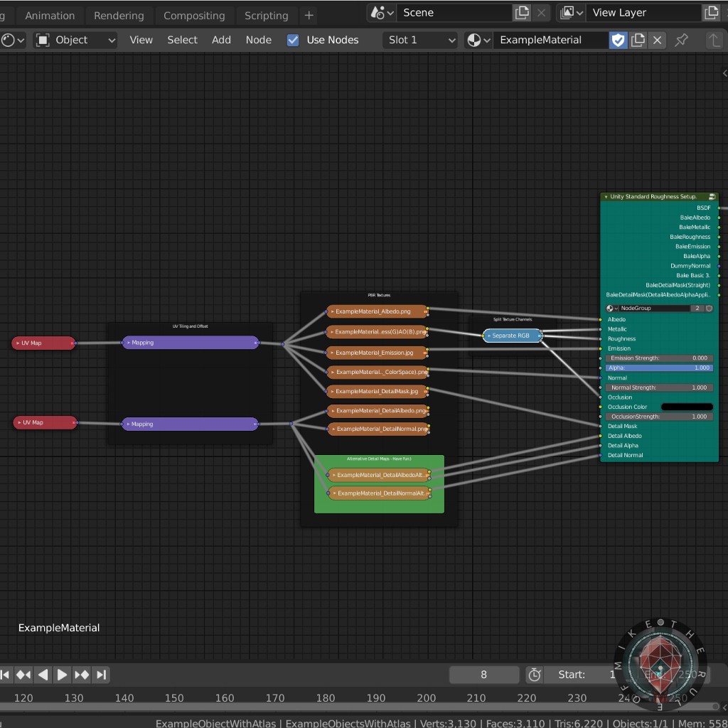Click the fake user shield icon for ExampleMaterial
Viewport: 728px width, 728px height.
click(618, 40)
